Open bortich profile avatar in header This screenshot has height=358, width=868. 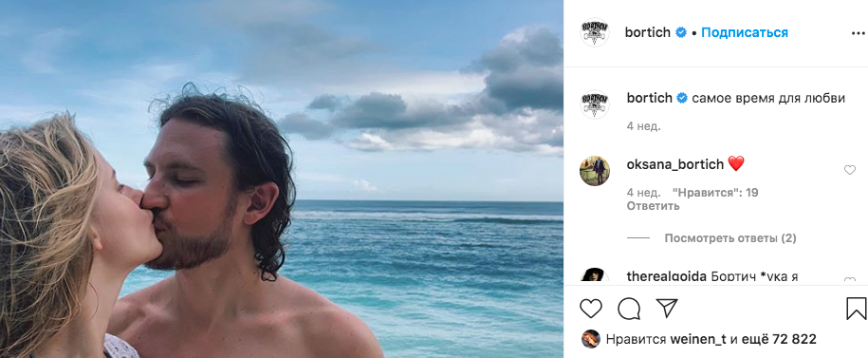[595, 32]
